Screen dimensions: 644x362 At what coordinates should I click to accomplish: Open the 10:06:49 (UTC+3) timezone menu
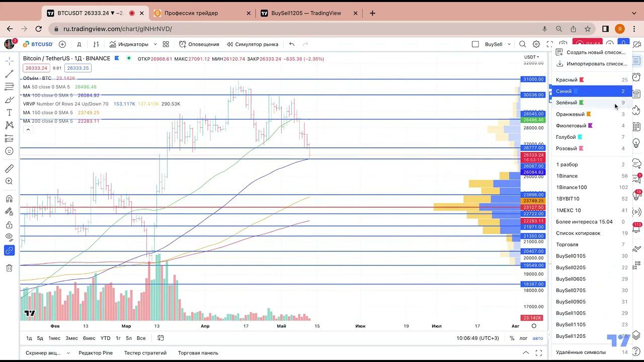click(x=477, y=338)
